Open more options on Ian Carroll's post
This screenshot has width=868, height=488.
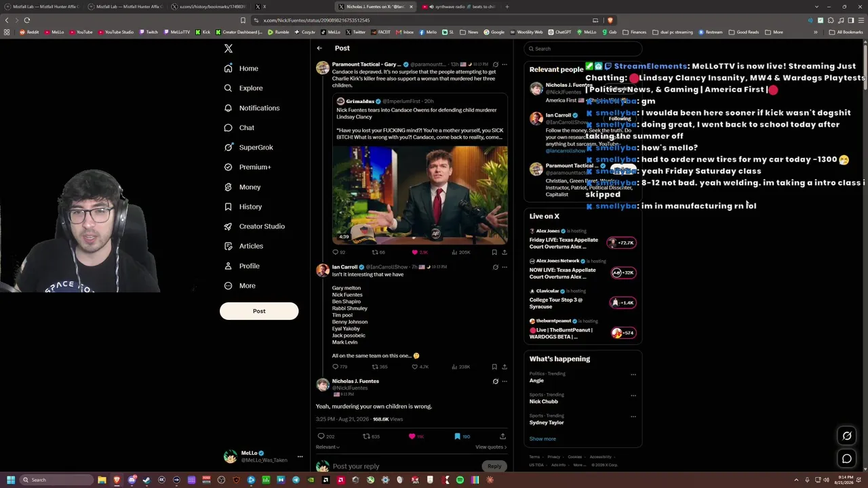(x=505, y=267)
